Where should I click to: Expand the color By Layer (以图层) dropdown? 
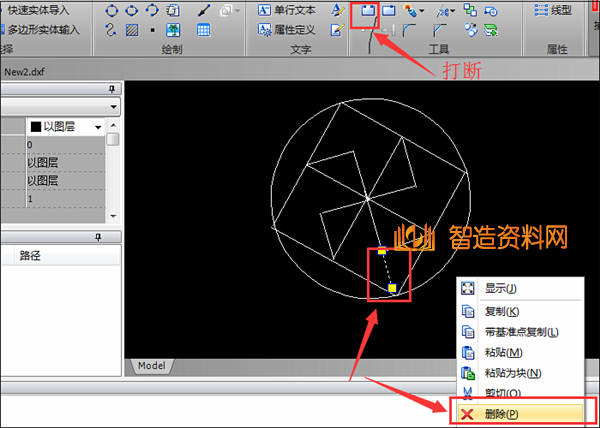98,127
